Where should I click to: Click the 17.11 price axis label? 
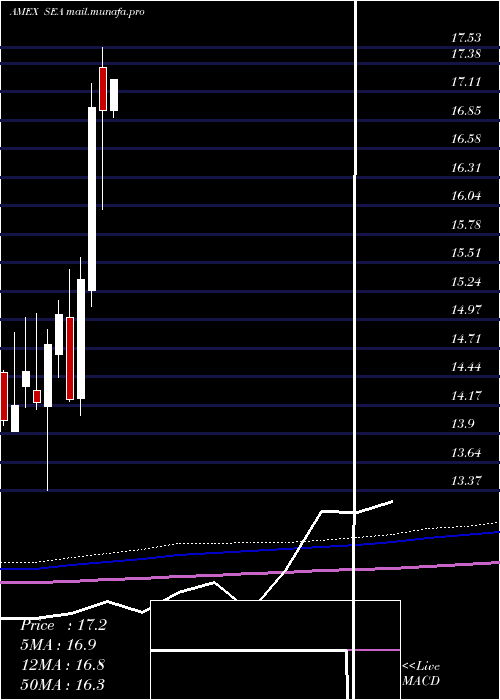tap(466, 82)
